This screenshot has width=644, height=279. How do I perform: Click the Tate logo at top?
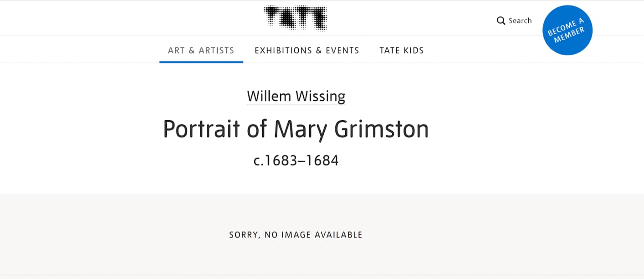(x=295, y=18)
